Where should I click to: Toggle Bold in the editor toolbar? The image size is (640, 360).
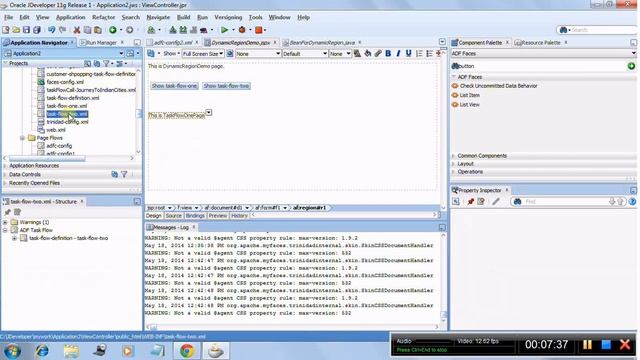(x=388, y=53)
